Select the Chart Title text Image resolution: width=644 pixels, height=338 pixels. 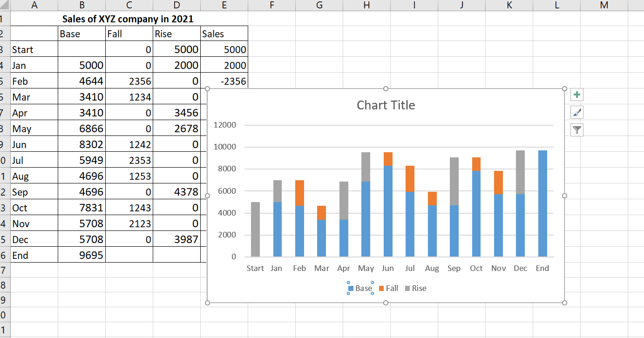point(386,105)
